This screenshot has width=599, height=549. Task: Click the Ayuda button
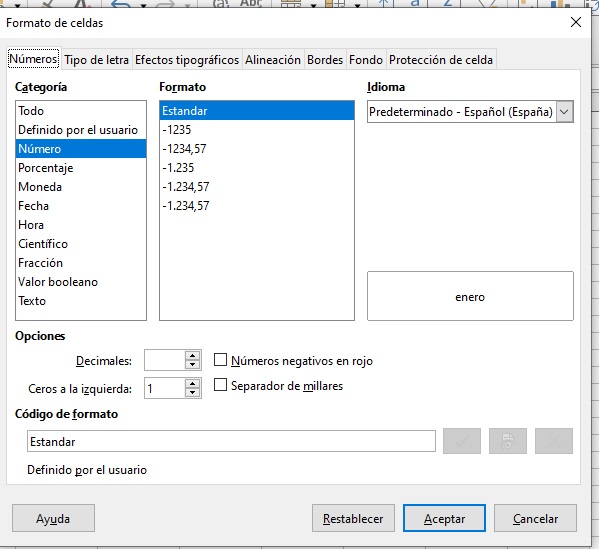53,518
